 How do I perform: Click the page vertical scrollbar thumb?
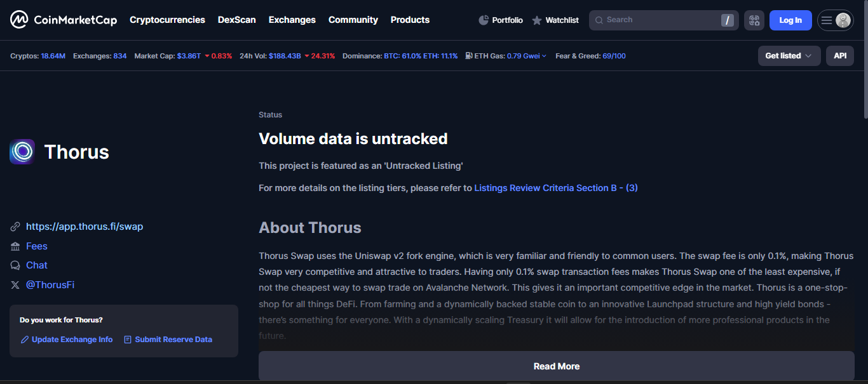[x=865, y=60]
